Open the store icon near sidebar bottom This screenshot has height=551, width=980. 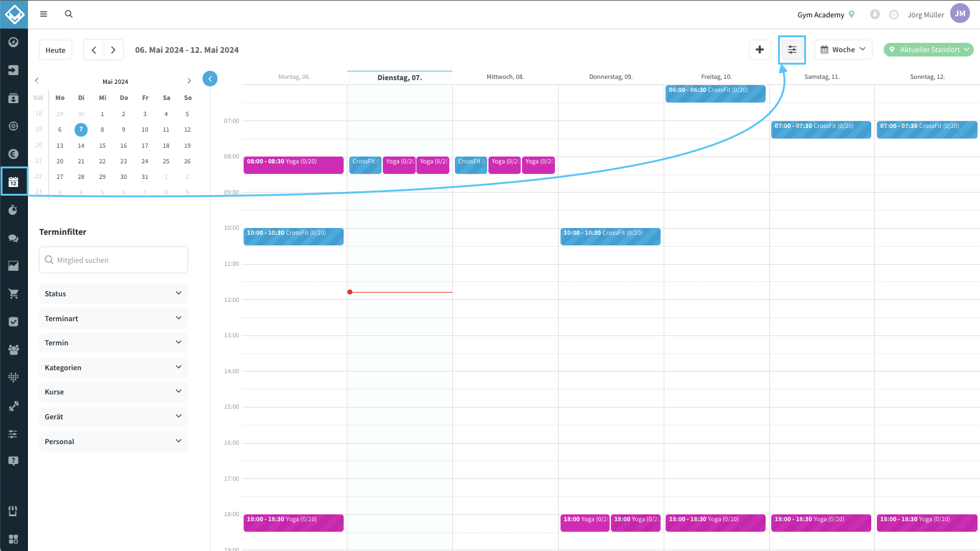(14, 511)
